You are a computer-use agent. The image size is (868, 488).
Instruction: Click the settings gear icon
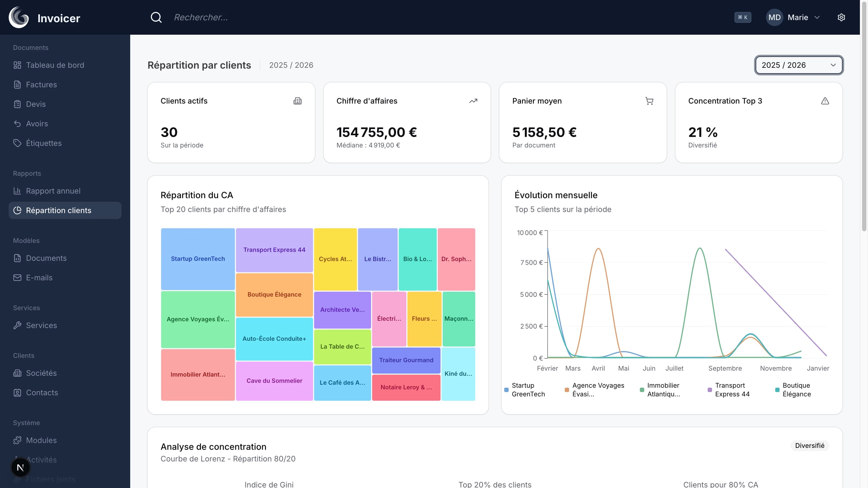pos(841,18)
